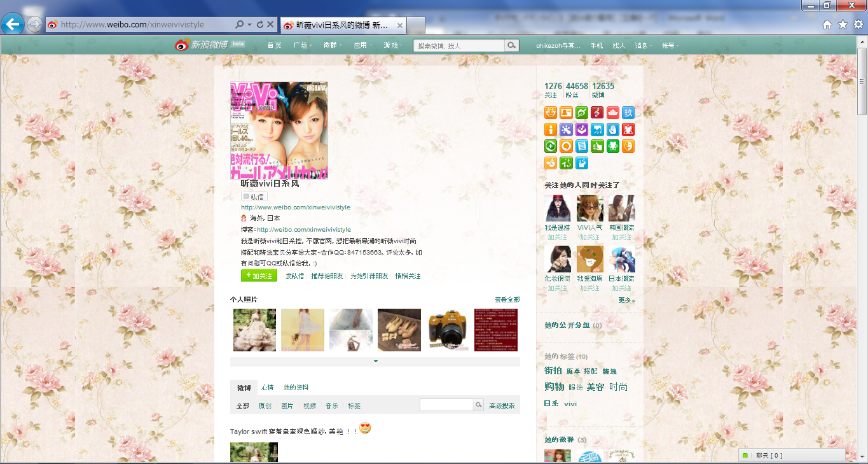
Task: Open the orange camera photo thumbnail
Action: pos(448,330)
